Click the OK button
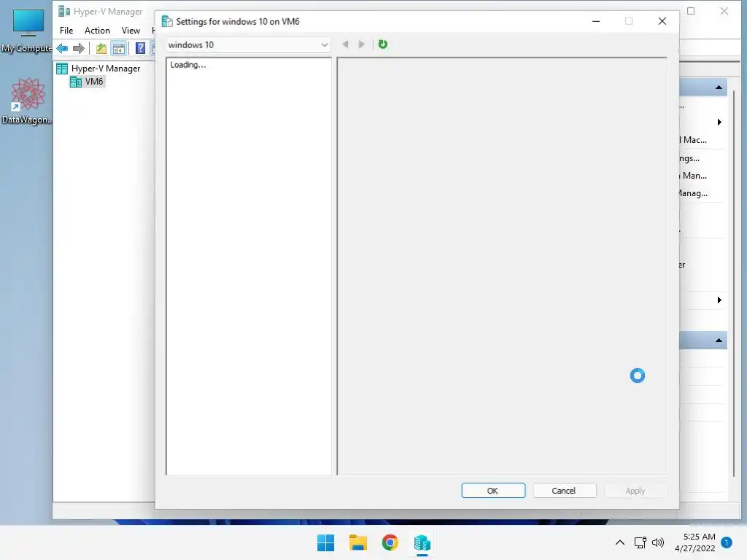The width and height of the screenshot is (747, 560). tap(493, 491)
